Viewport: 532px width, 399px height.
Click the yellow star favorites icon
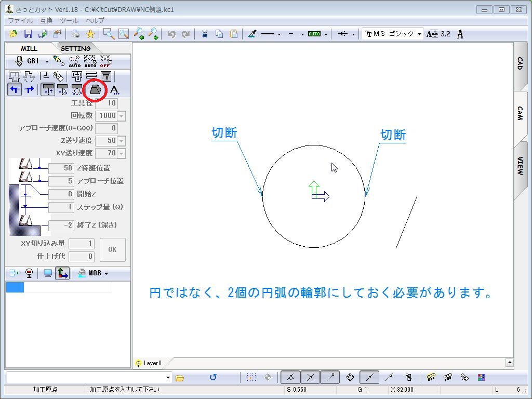[x=90, y=34]
